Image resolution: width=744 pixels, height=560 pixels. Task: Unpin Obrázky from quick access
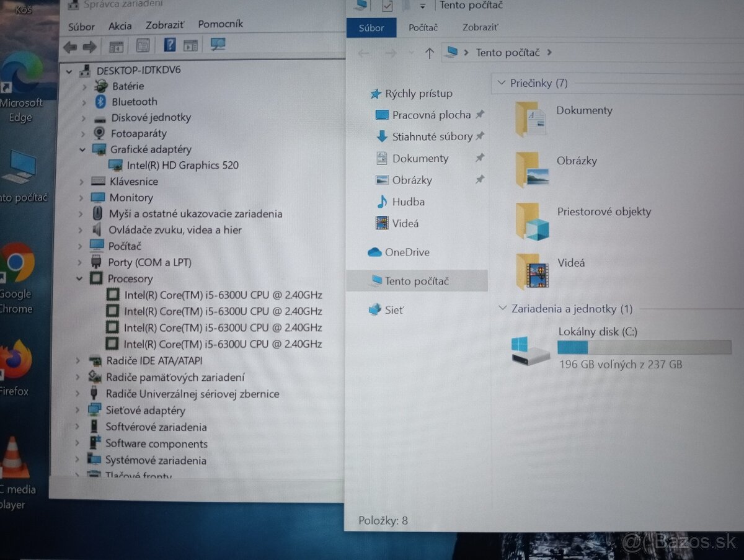tap(479, 180)
